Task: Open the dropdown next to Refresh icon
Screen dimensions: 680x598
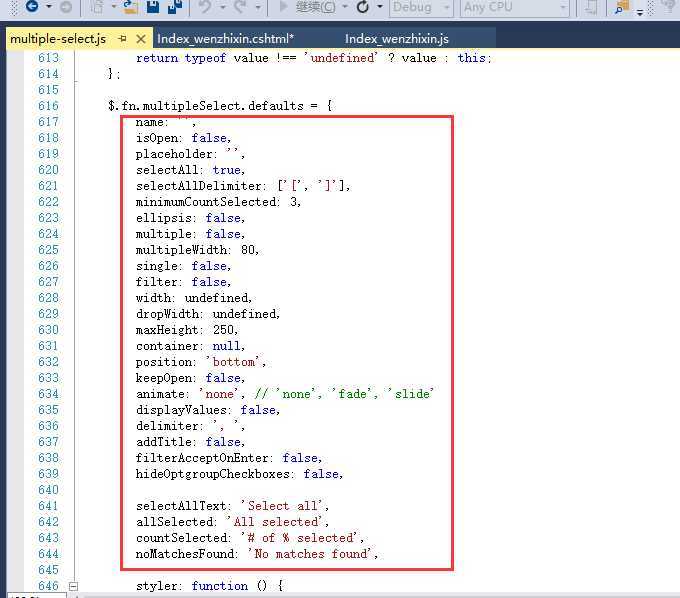Action: (380, 7)
